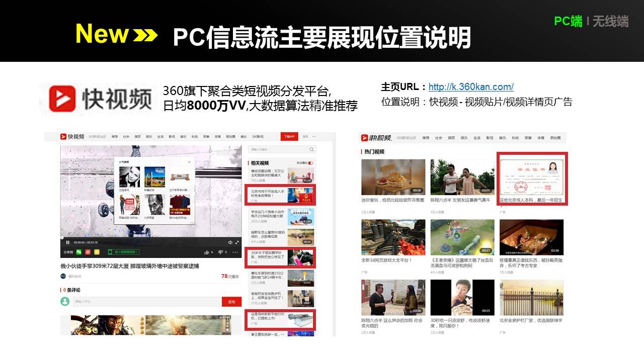Share the video via the red Weibo icon

point(88,252)
